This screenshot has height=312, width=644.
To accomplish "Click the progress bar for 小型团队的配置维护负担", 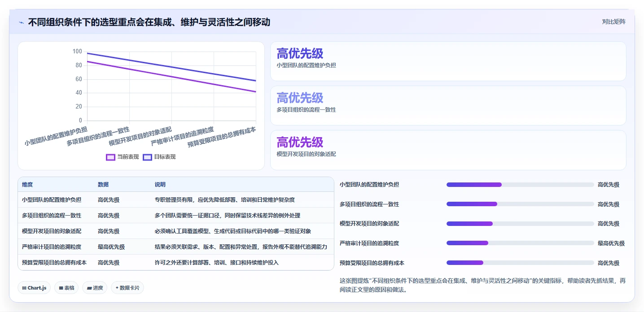I will click(520, 185).
